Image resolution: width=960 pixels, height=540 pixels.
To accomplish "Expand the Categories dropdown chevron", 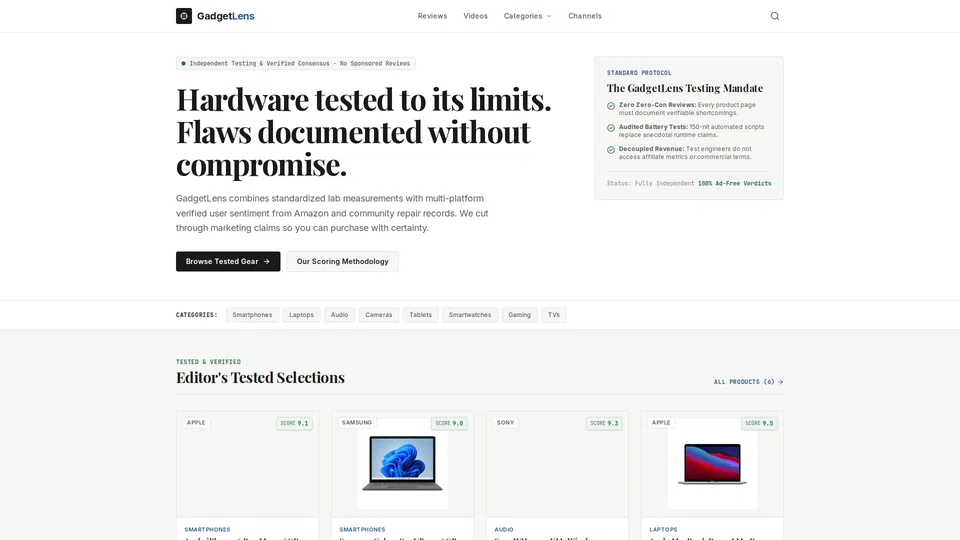I will tap(549, 17).
